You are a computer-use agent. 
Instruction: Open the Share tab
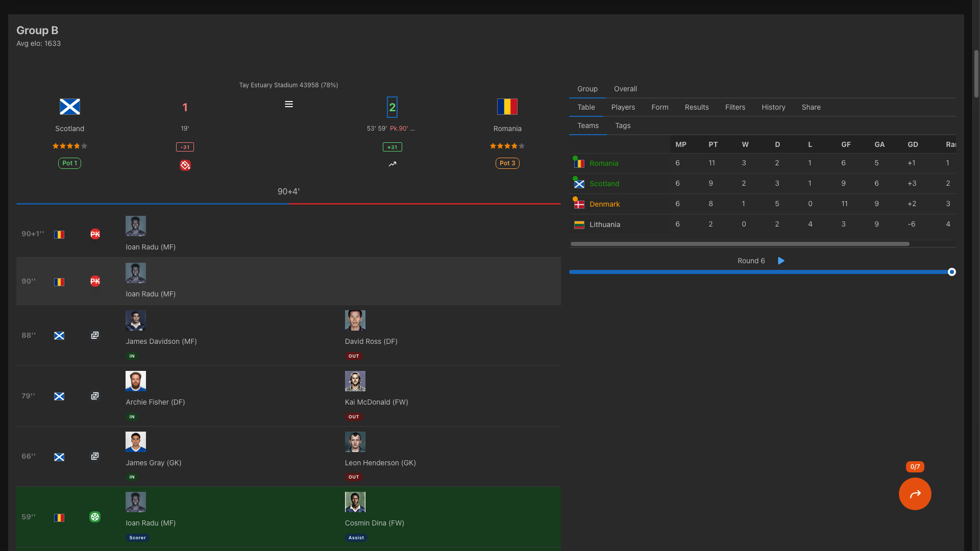(x=811, y=107)
